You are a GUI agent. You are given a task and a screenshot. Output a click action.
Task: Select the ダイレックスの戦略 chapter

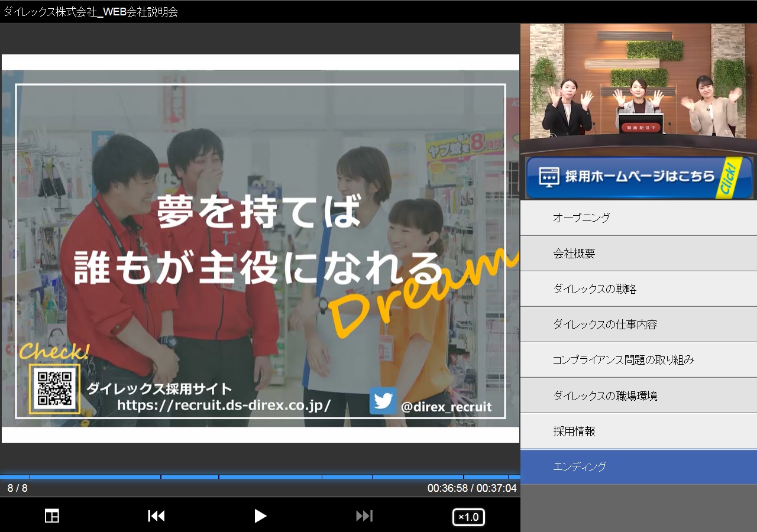point(639,289)
